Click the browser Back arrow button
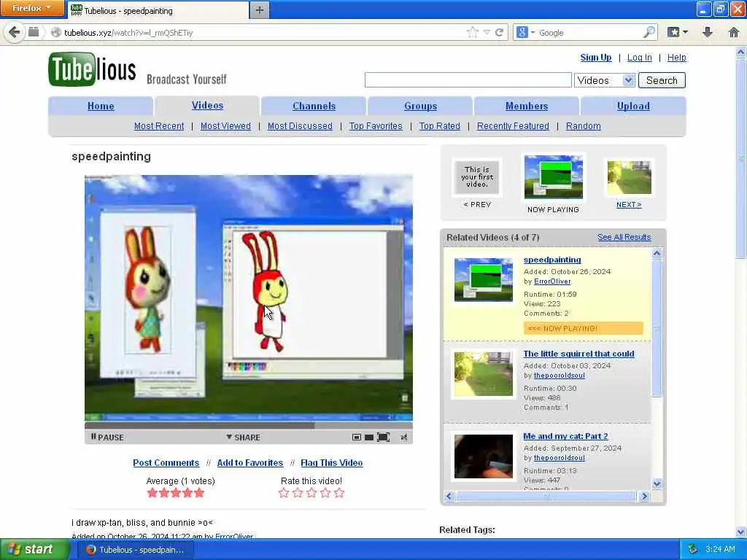The image size is (747, 560). 15,32
